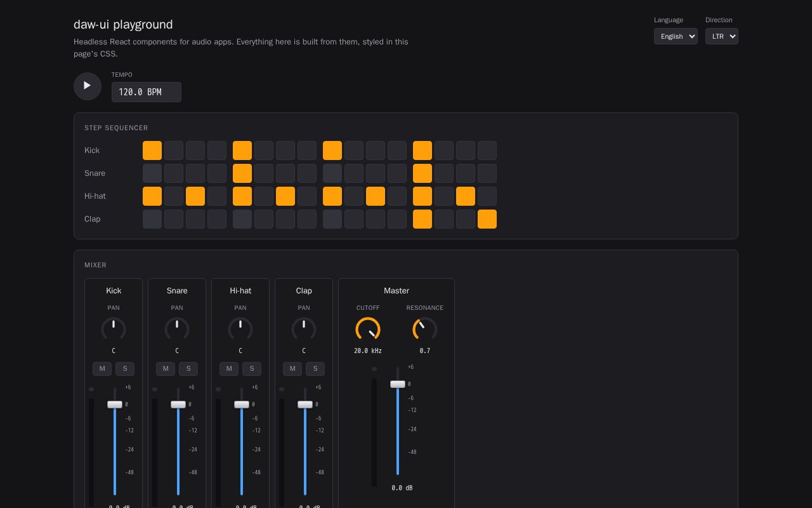This screenshot has height=508, width=812.
Task: Mute the Hi-hat channel
Action: tap(229, 369)
